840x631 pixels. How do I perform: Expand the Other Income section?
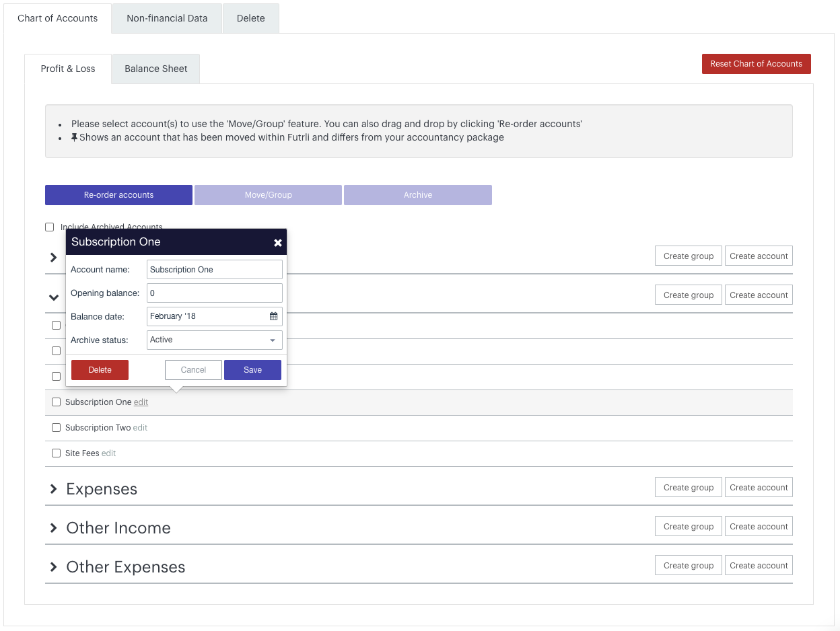pos(53,528)
